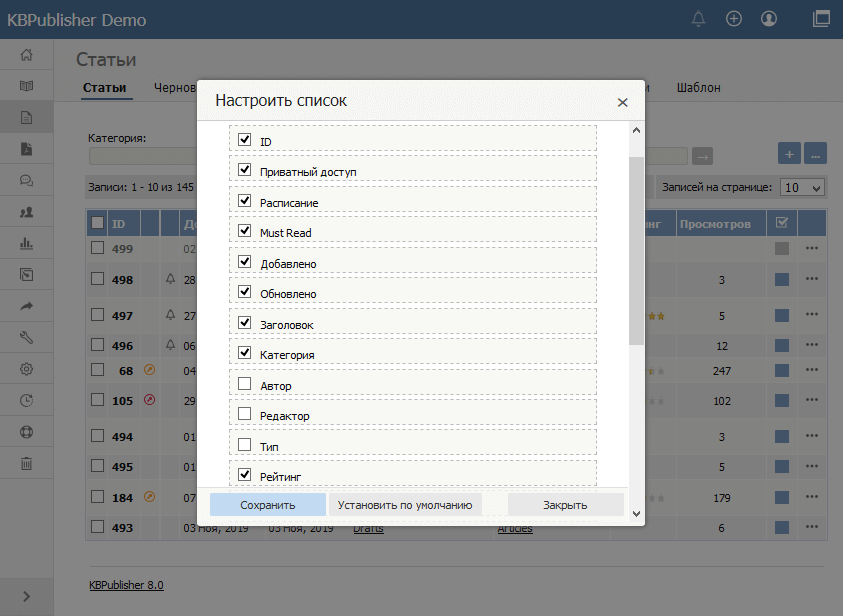
Task: Click the window icon in the top right corner
Action: (x=821, y=19)
